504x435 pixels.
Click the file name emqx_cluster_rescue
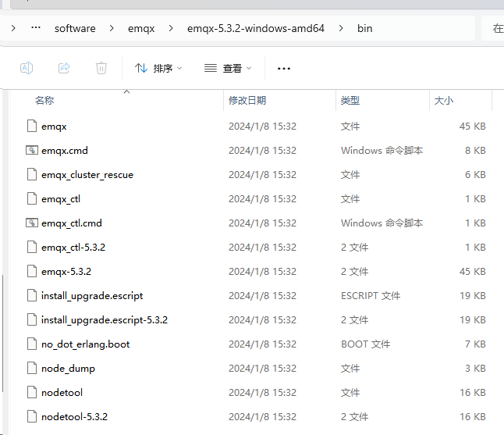tap(87, 175)
